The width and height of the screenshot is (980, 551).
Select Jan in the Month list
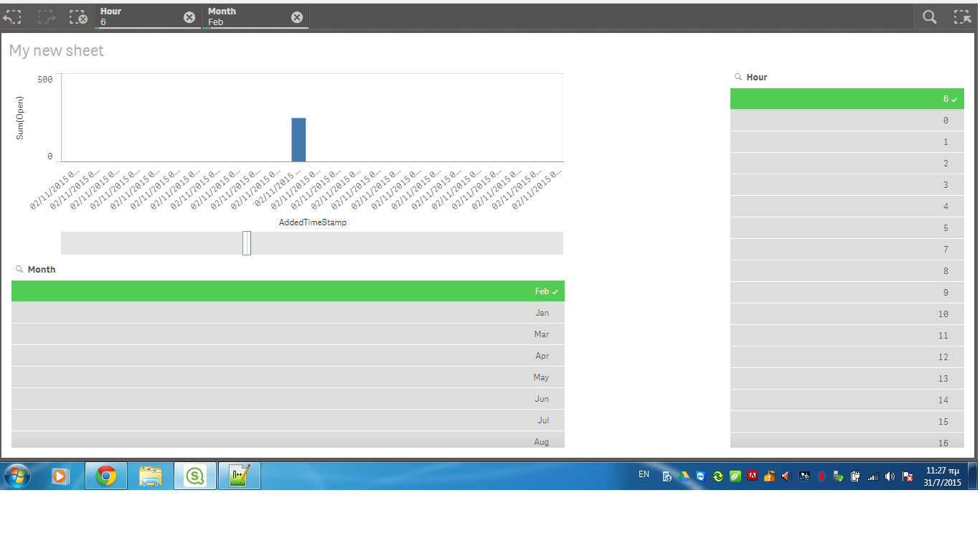click(x=288, y=313)
